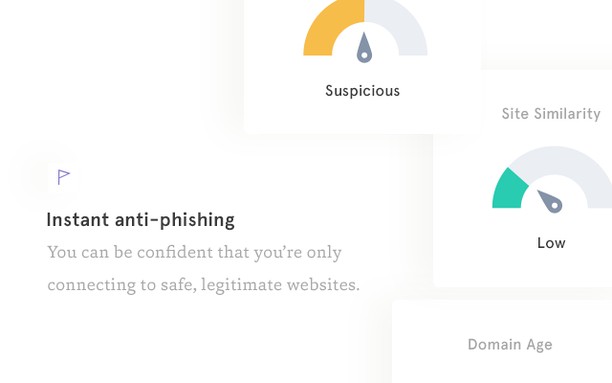This screenshot has width=612, height=383.
Task: Click the green segment of Low gauge
Action: (x=509, y=190)
